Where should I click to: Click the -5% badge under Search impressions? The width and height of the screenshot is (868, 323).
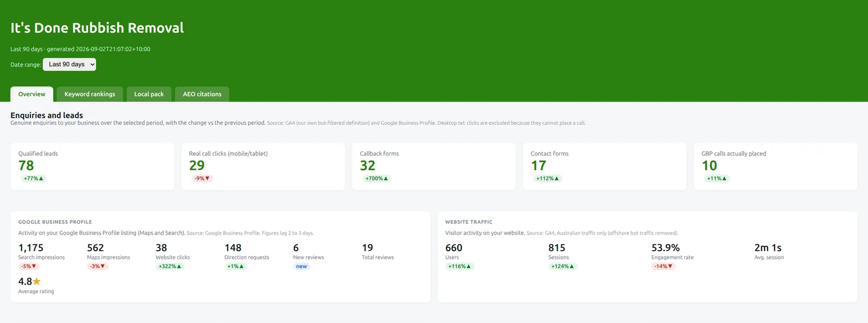click(x=29, y=266)
